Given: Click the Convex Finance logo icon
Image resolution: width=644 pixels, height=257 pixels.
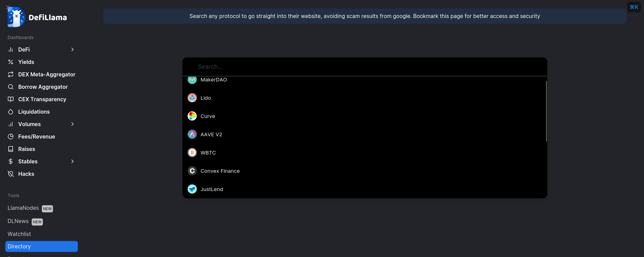Looking at the screenshot, I should click(192, 171).
